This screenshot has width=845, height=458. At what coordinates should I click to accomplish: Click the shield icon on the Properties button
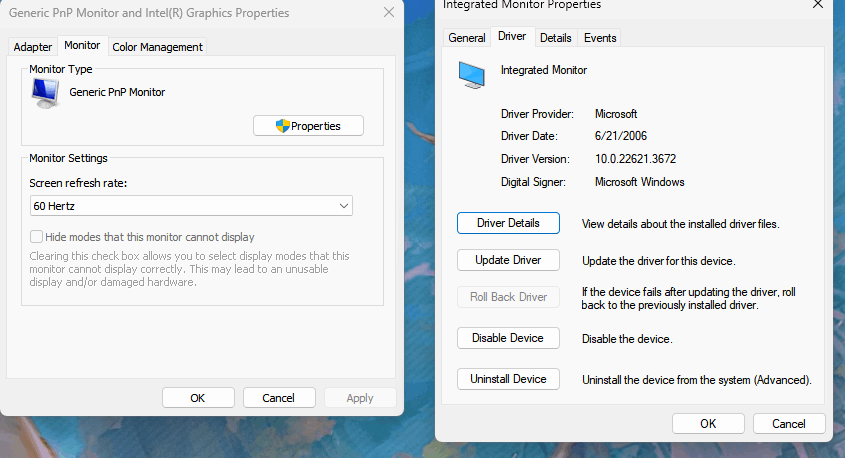pyautogui.click(x=282, y=126)
